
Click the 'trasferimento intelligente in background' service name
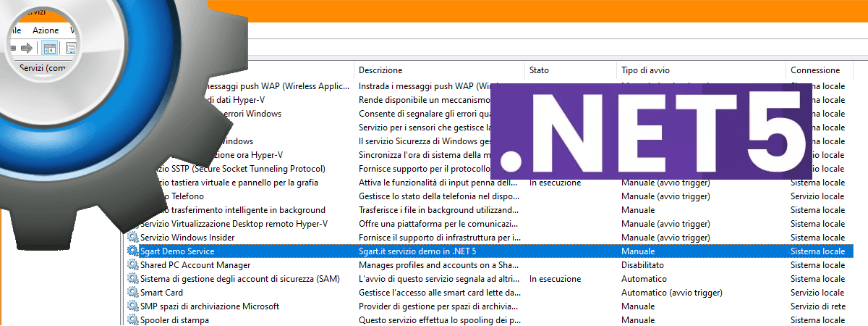[x=246, y=210]
